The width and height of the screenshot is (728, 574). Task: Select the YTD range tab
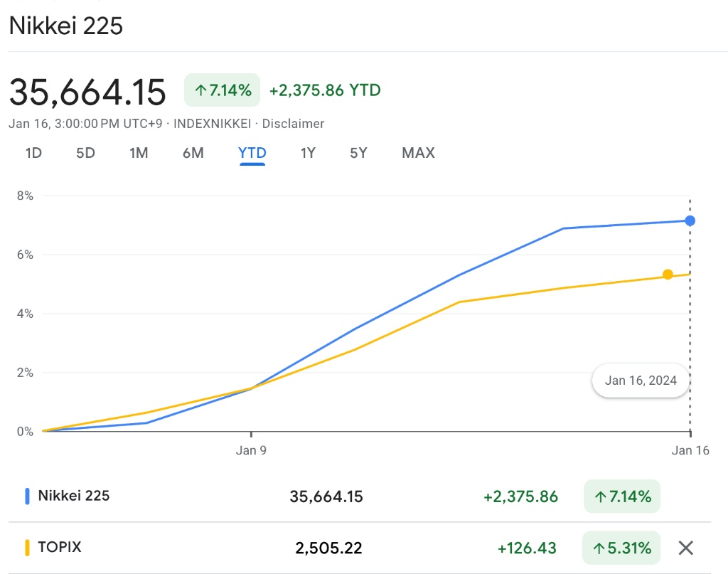252,153
